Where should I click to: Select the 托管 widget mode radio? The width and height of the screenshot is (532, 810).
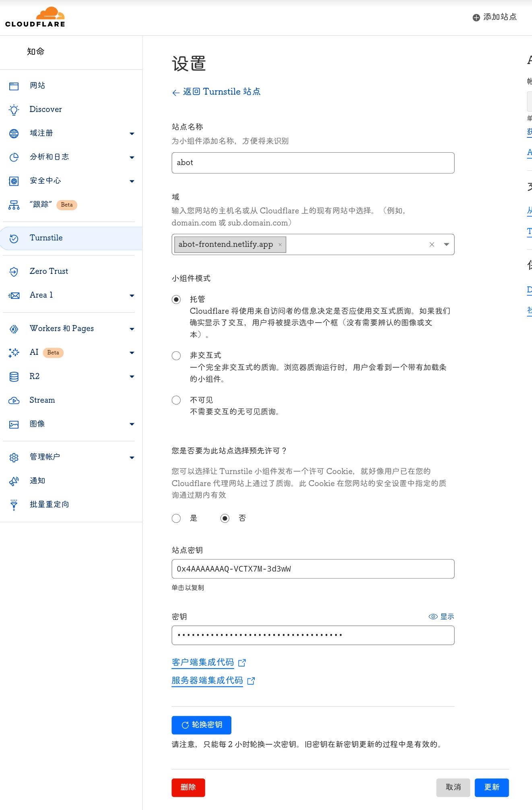(176, 299)
